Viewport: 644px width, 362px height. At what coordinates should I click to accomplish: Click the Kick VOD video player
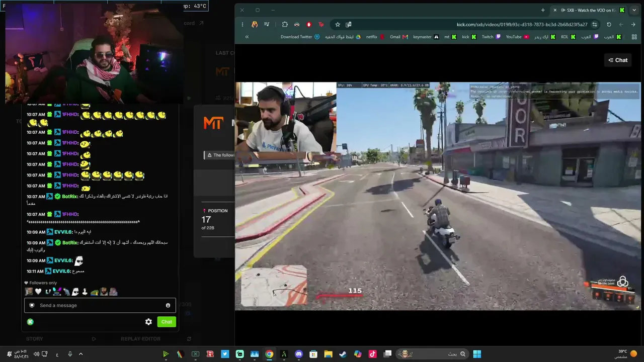click(438, 196)
